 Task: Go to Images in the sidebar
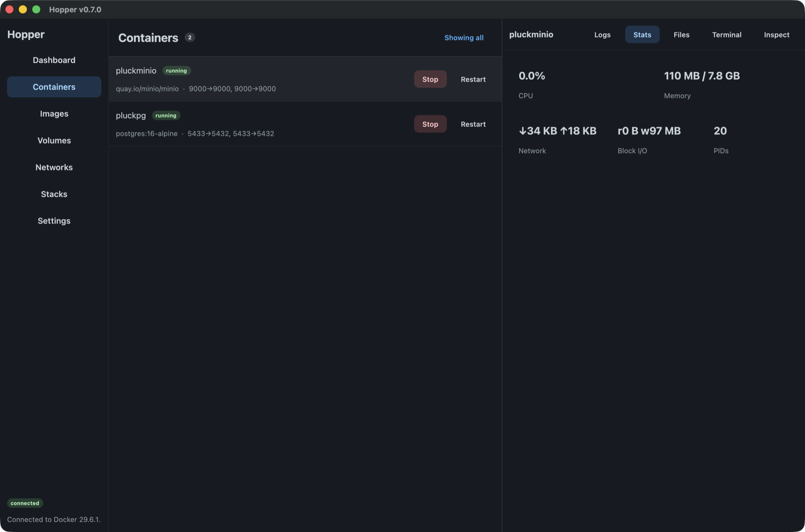[54, 114]
